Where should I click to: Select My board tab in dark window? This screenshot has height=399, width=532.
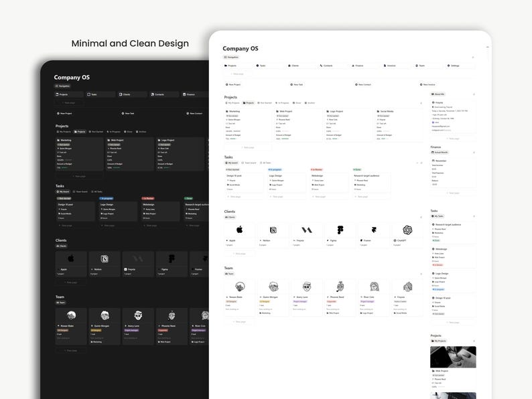tap(63, 192)
